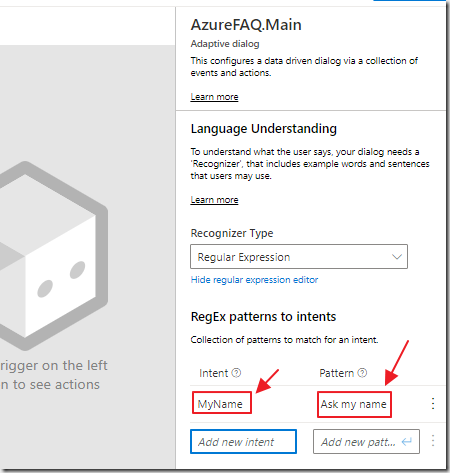Click the Intent column header label

tap(214, 373)
